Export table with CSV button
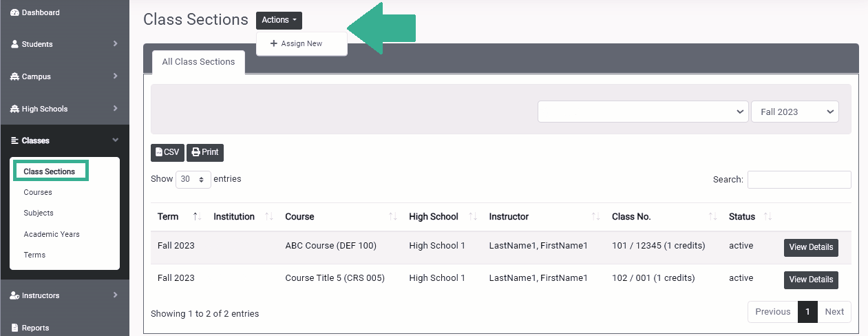868x336 pixels. [167, 152]
